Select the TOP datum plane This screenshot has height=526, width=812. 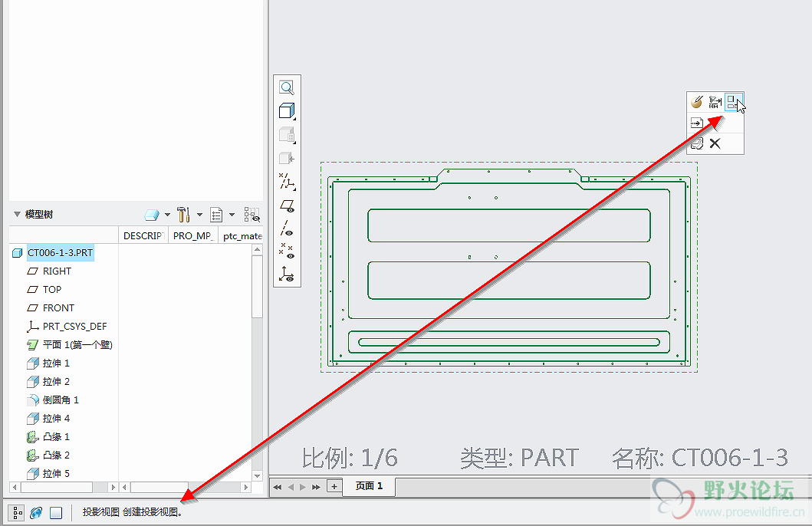pos(52,289)
